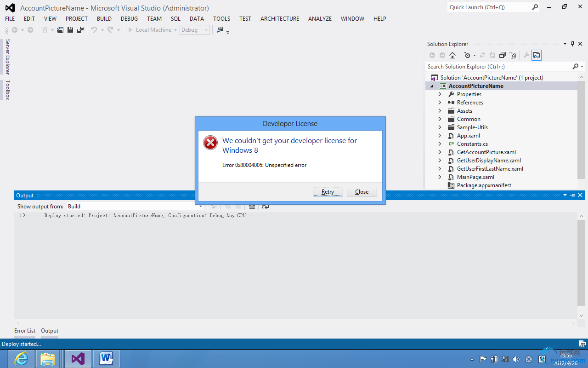Screen dimensions: 588x368
Task: Expand the Properties node
Action: tap(440, 94)
